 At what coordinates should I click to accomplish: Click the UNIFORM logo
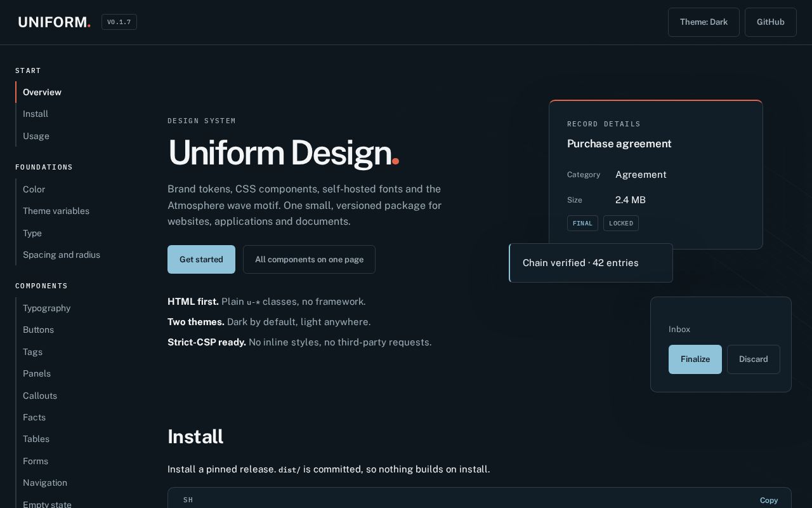tap(55, 22)
